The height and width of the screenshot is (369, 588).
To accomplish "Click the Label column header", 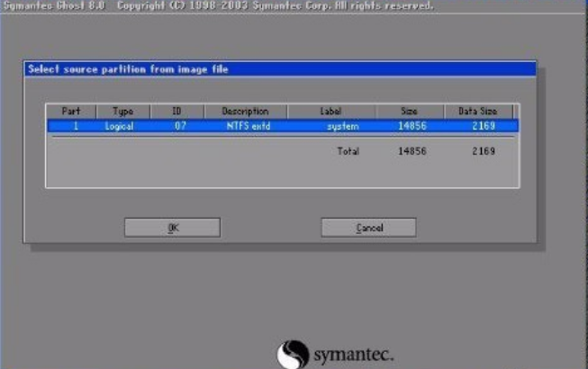I will click(330, 112).
